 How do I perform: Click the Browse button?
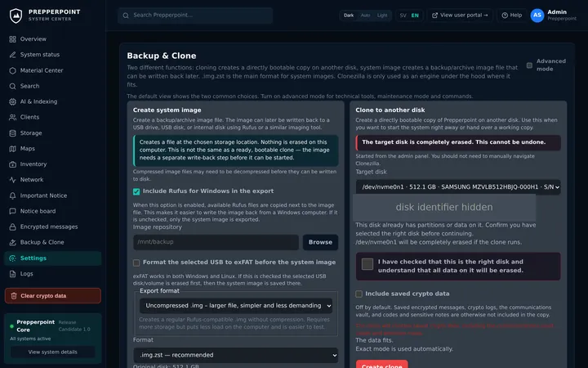[x=320, y=242]
